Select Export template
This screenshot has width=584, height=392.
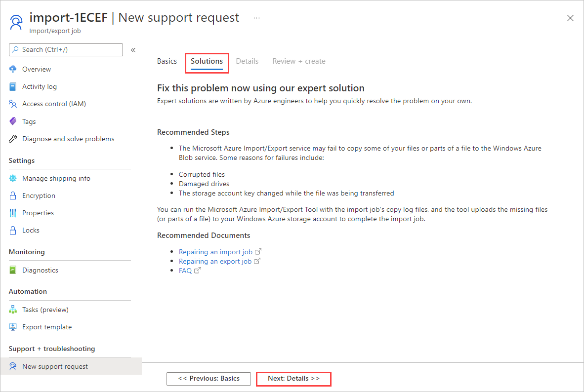pos(46,327)
